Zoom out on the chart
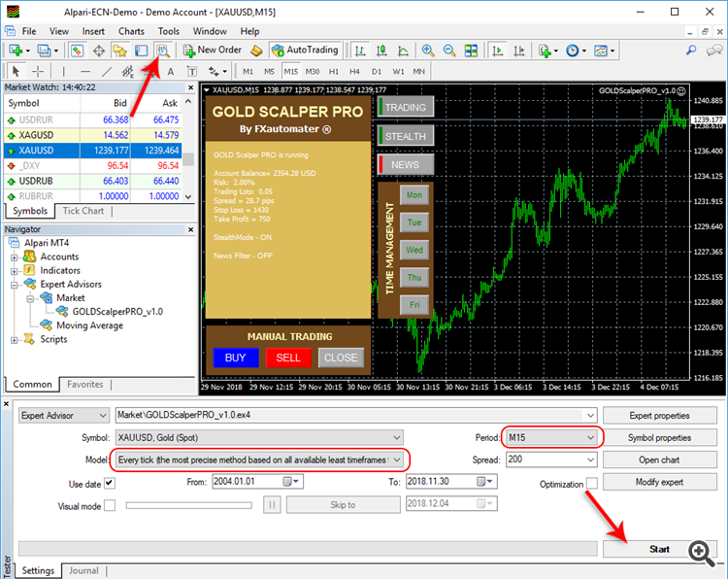 click(x=449, y=51)
